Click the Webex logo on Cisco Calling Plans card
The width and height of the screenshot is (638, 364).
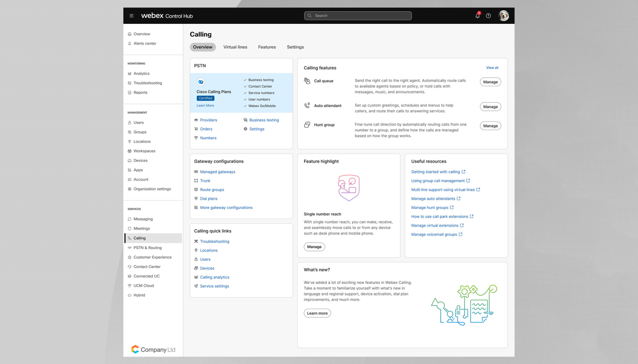pyautogui.click(x=201, y=82)
